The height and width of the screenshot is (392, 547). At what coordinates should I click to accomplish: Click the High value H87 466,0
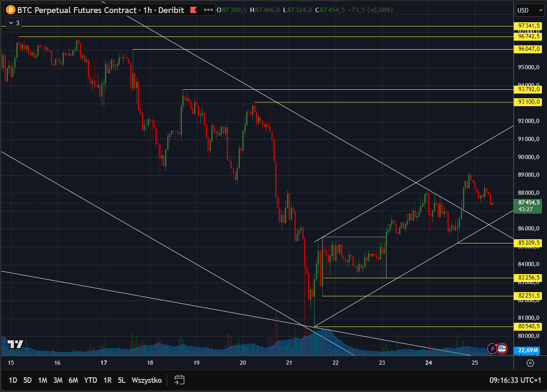tap(265, 10)
